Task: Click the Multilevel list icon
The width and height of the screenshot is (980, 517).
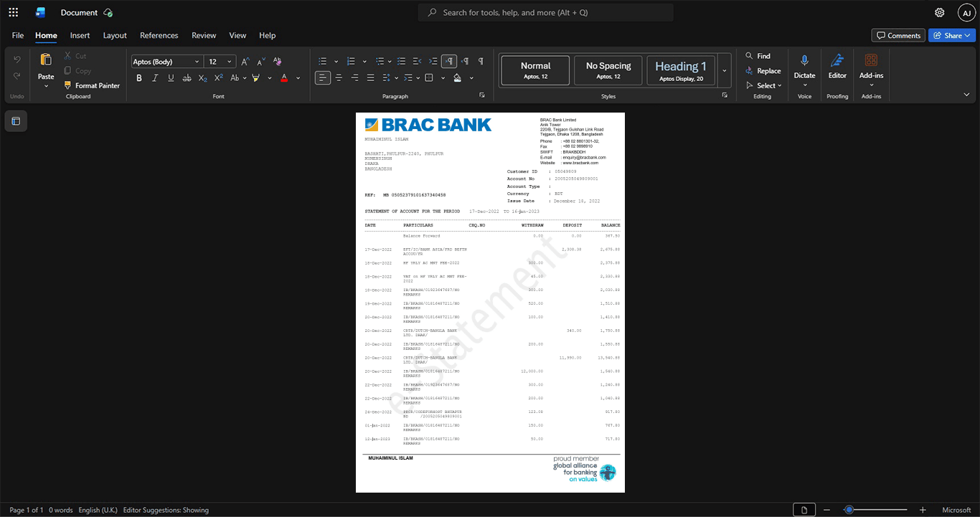Action: point(380,62)
